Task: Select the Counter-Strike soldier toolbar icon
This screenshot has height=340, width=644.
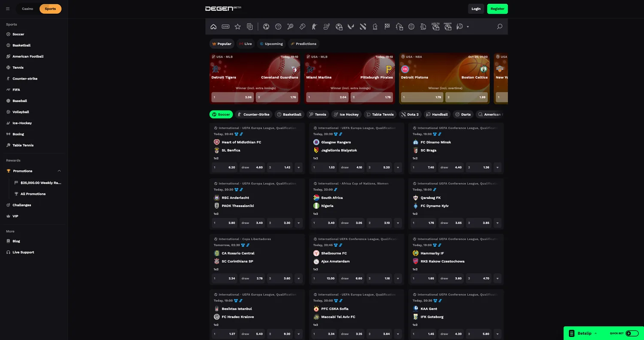Action: tap(314, 27)
